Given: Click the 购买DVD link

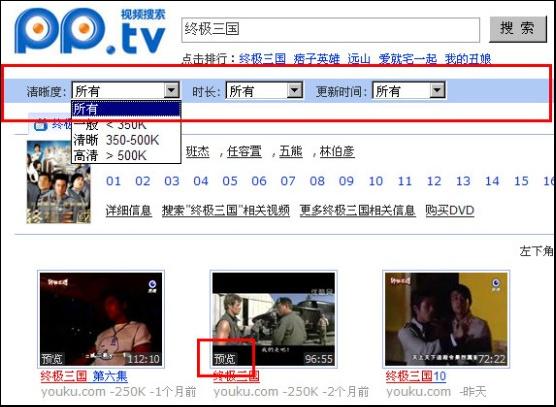Looking at the screenshot, I should pyautogui.click(x=450, y=211).
